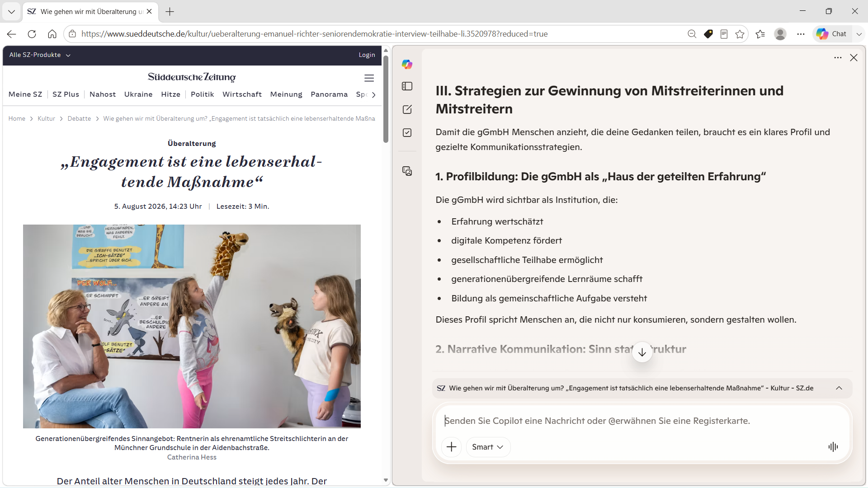The width and height of the screenshot is (868, 488).
Task: Click the Debatte breadcrumb
Action: pos(79,119)
